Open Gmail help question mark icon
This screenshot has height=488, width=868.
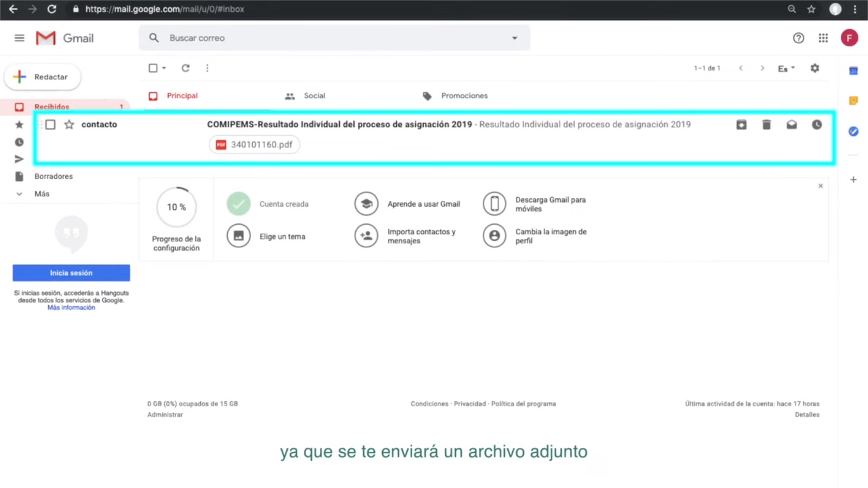point(798,38)
